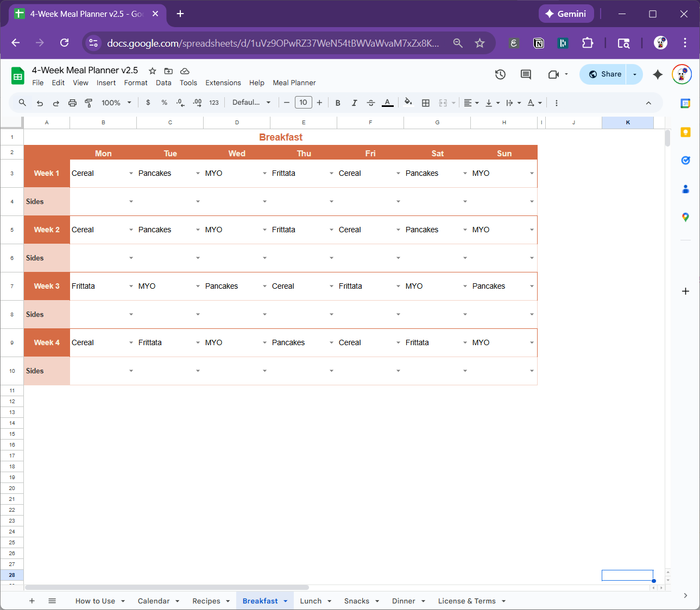Open the comments panel icon
This screenshot has height=610, width=700.
click(x=526, y=74)
